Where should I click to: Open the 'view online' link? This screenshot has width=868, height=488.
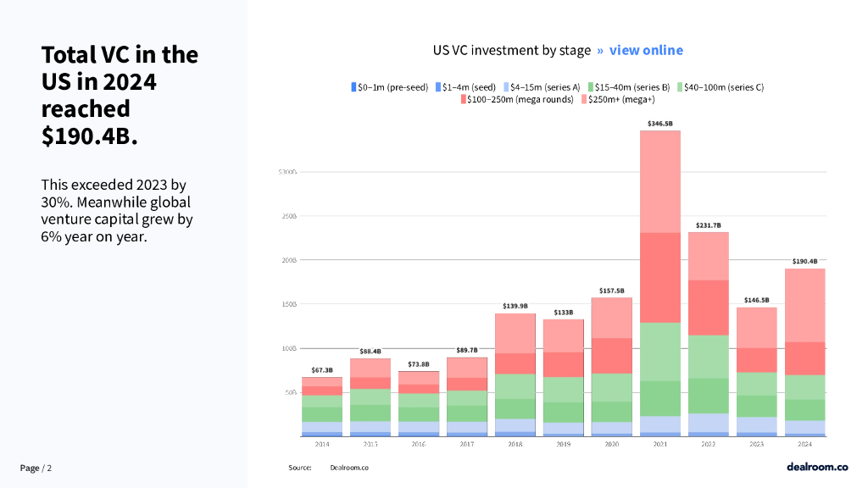tap(646, 50)
